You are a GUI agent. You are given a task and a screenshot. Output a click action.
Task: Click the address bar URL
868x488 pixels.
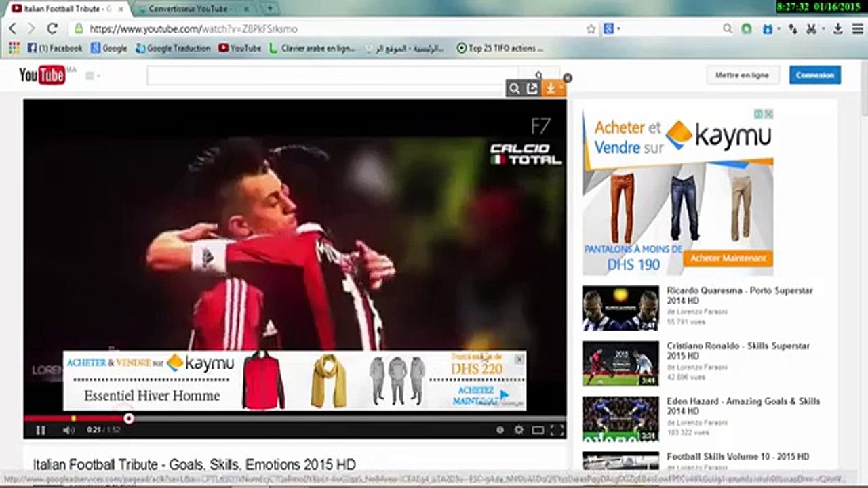coord(193,29)
